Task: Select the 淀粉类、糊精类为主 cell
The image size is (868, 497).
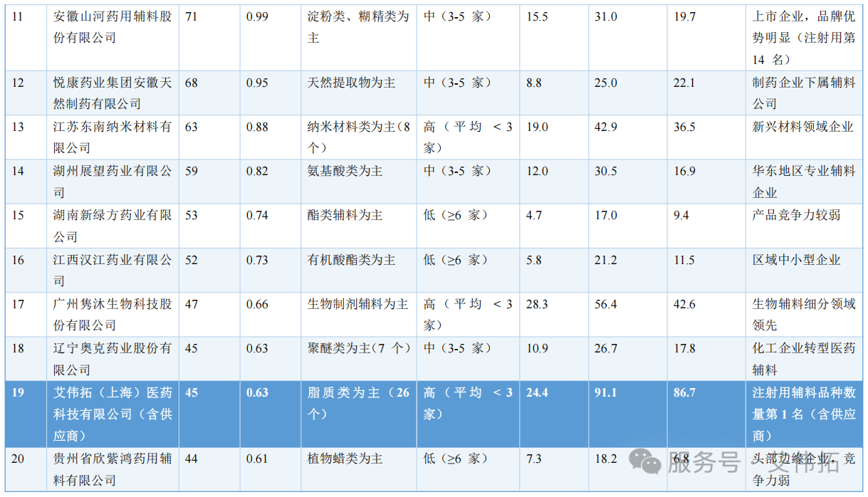Action: click(x=358, y=26)
